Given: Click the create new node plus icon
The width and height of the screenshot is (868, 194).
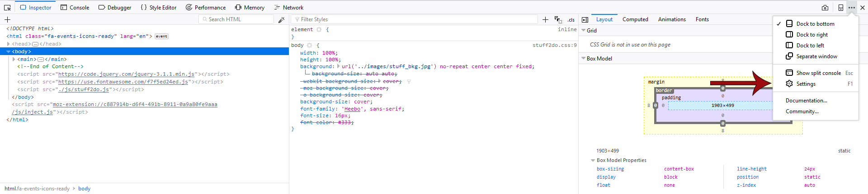Looking at the screenshot, I should 7,20.
